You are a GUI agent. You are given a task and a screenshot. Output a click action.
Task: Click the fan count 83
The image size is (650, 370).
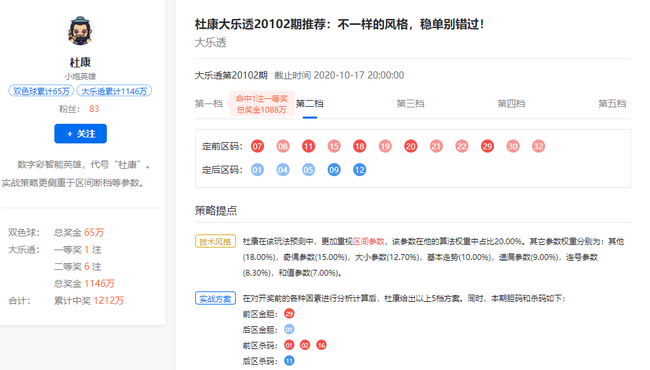pos(94,109)
